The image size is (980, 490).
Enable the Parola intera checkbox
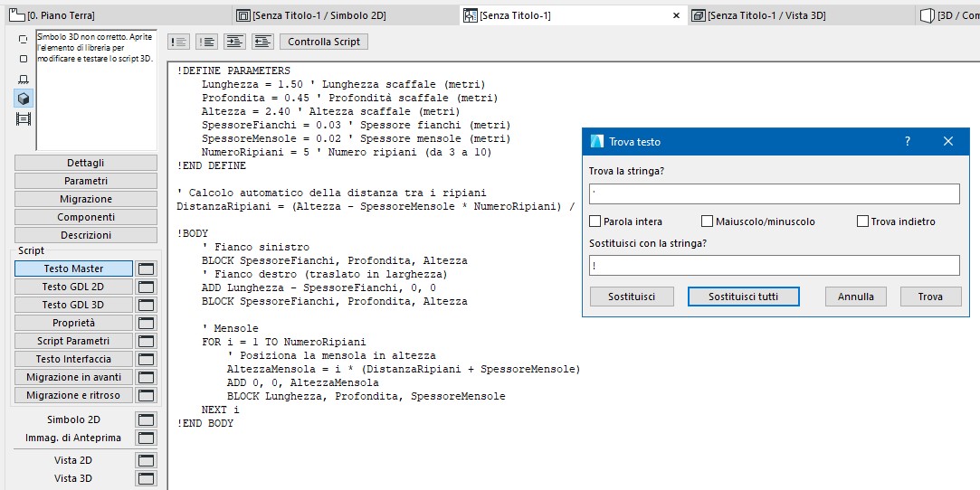point(595,221)
